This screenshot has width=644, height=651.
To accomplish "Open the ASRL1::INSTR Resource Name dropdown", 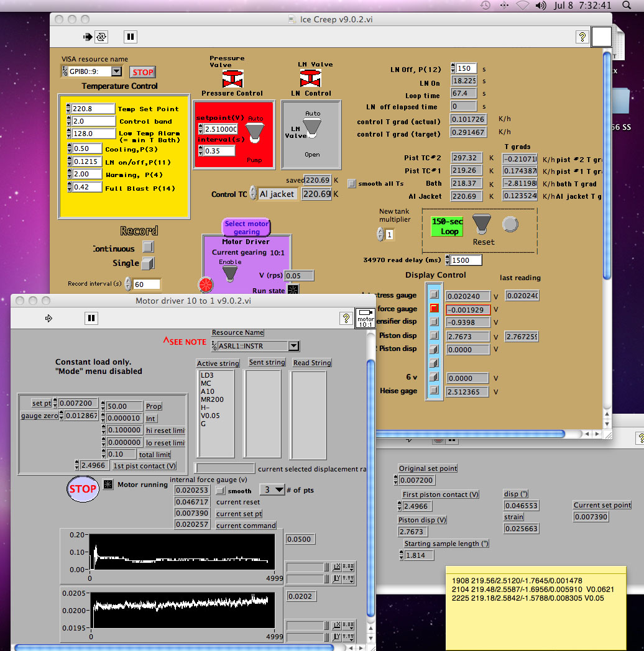I will tap(294, 346).
